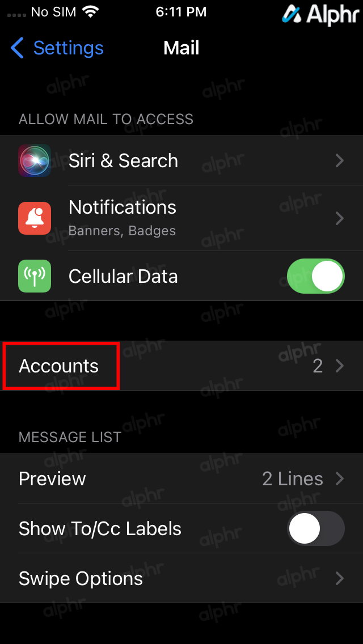Tap the green Cellular Data antenna icon
This screenshot has height=644, width=363.
pyautogui.click(x=35, y=276)
